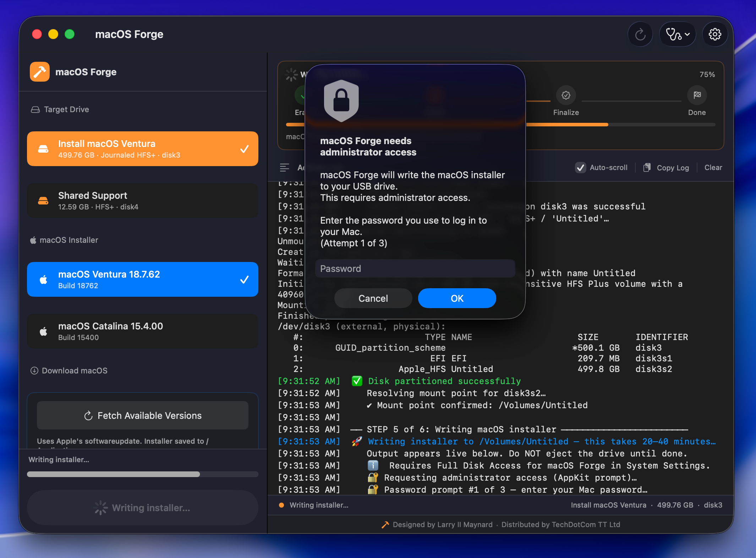Cancel the administrator access dialog

pos(373,298)
